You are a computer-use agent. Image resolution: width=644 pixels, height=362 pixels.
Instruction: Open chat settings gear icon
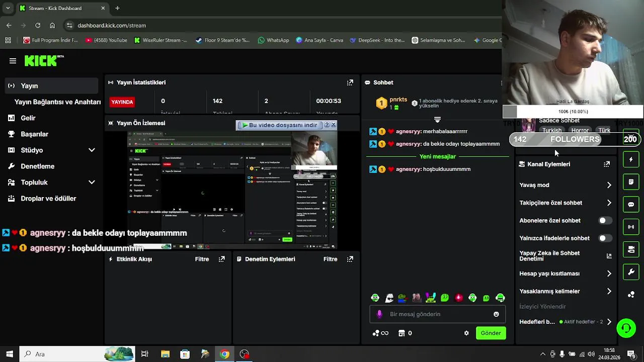click(x=466, y=333)
